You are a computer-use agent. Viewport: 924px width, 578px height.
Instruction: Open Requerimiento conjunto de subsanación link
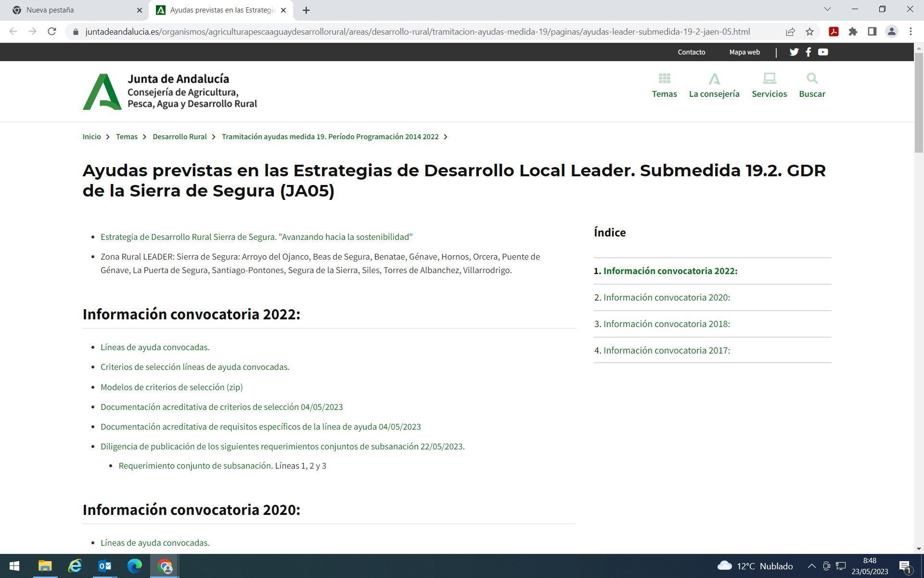[196, 466]
